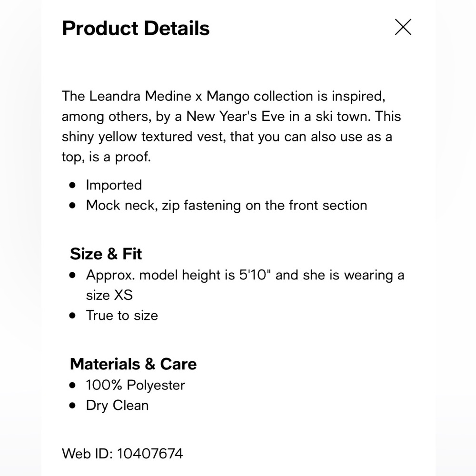Click the True to size bullet item
Screen dimensions: 476x476
(122, 316)
